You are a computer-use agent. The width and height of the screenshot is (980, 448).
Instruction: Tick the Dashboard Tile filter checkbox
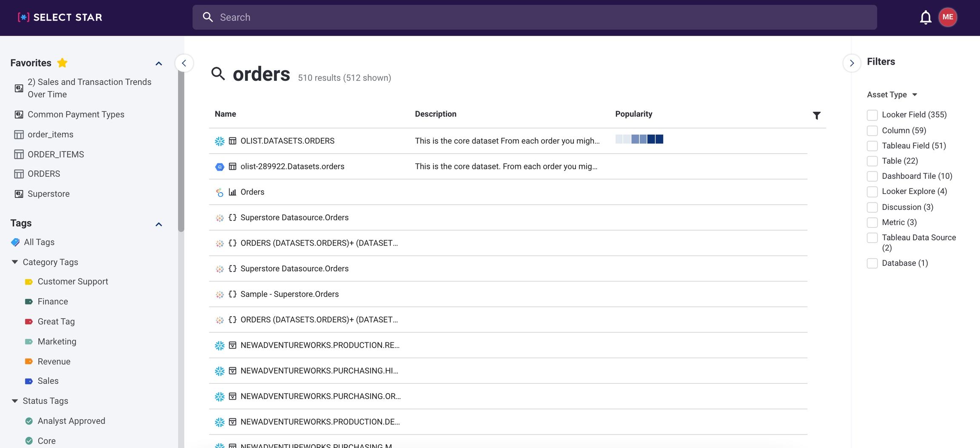(x=872, y=176)
